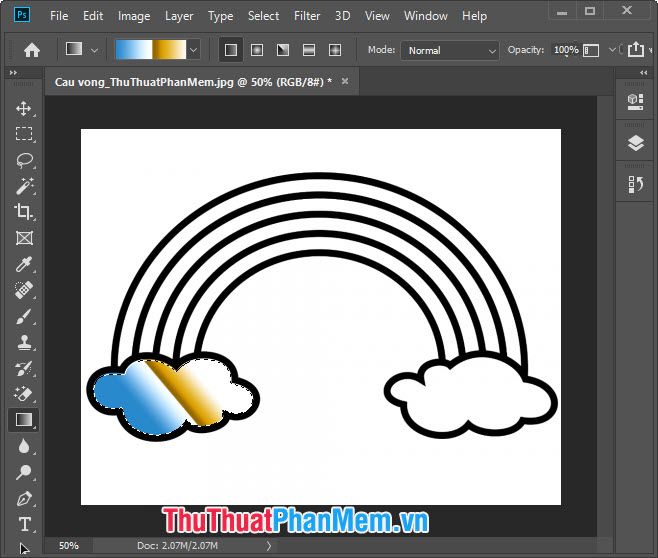Enable the Linear Gradient style
658x558 pixels.
(231, 50)
